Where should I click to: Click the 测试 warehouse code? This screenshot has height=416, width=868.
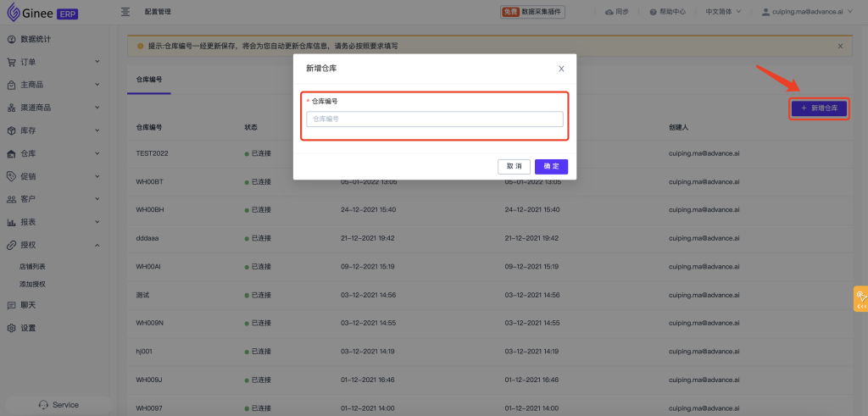pos(142,296)
